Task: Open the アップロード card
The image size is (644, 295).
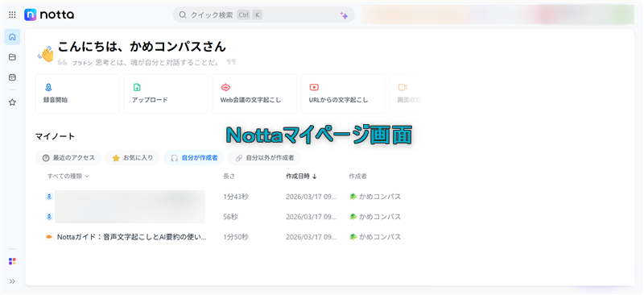Action: pyautogui.click(x=166, y=93)
